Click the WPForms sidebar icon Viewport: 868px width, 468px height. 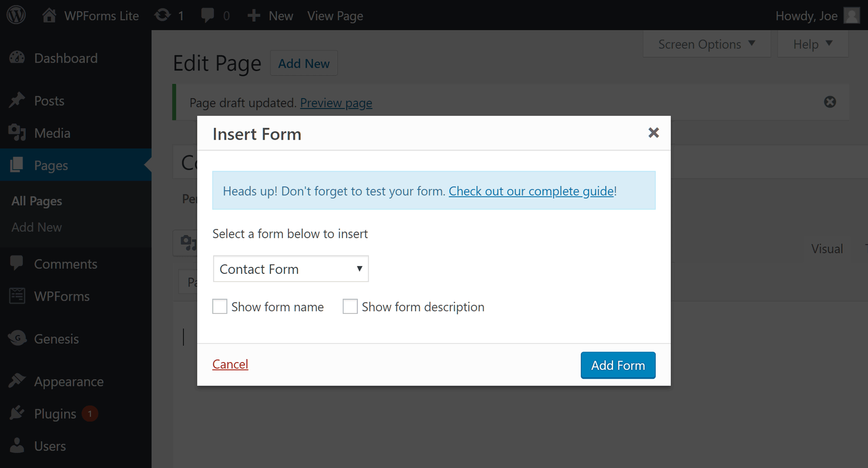[x=17, y=296]
